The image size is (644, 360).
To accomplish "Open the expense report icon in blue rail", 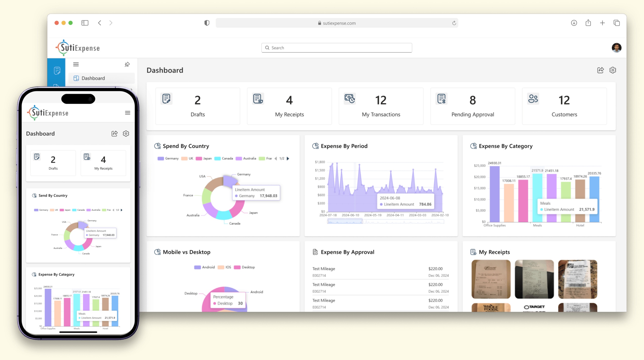I will tap(57, 71).
